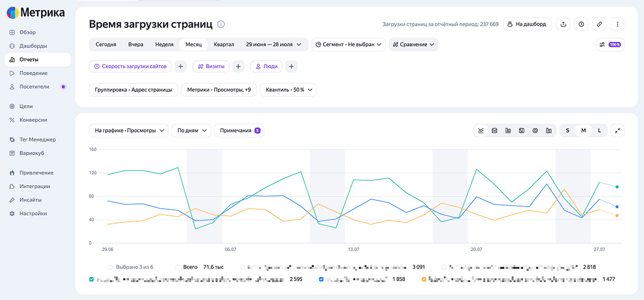Add condition plus after Визиты
The height and width of the screenshot is (300, 644).
239,67
